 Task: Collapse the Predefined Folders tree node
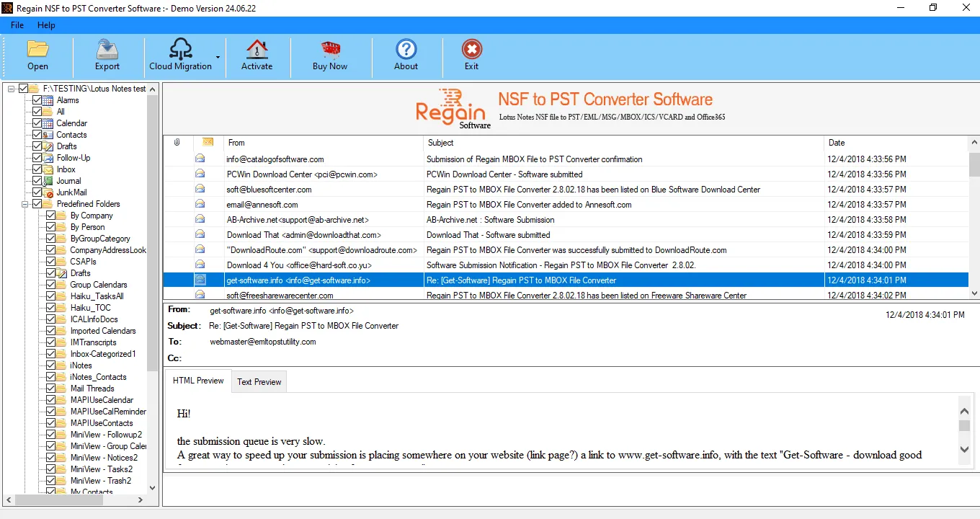24,204
